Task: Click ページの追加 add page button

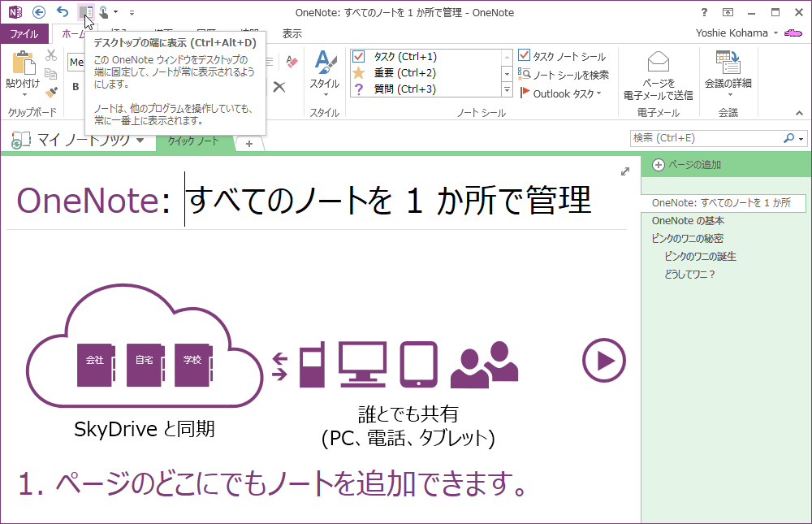Action: [686, 165]
